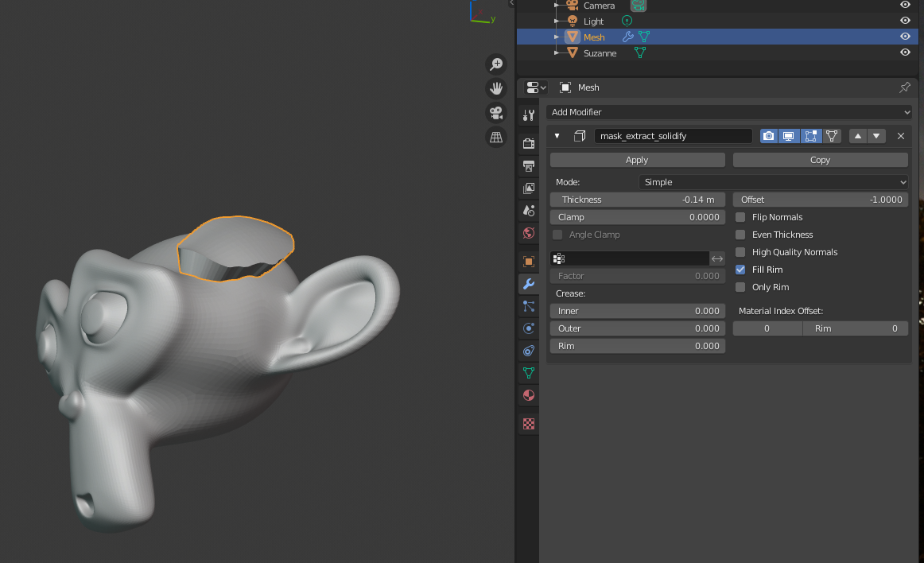The width and height of the screenshot is (924, 563).
Task: Enable Flip Normals checkbox
Action: [x=740, y=217]
